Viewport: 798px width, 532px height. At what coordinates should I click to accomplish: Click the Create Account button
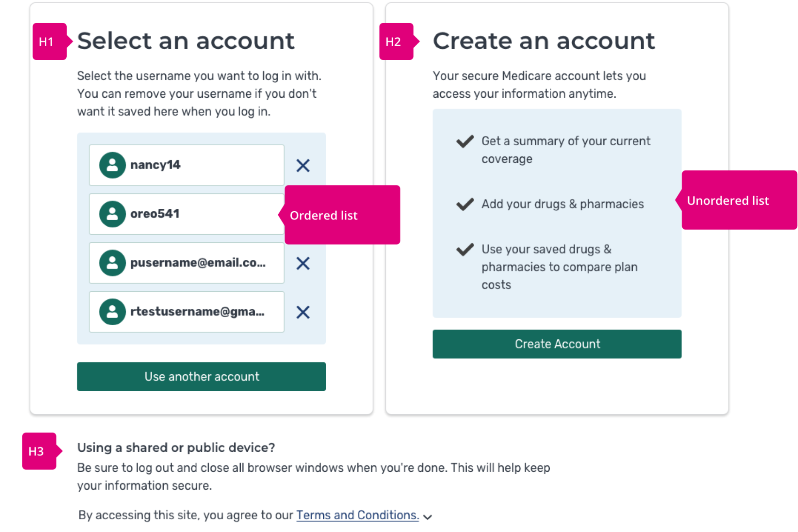(x=556, y=344)
